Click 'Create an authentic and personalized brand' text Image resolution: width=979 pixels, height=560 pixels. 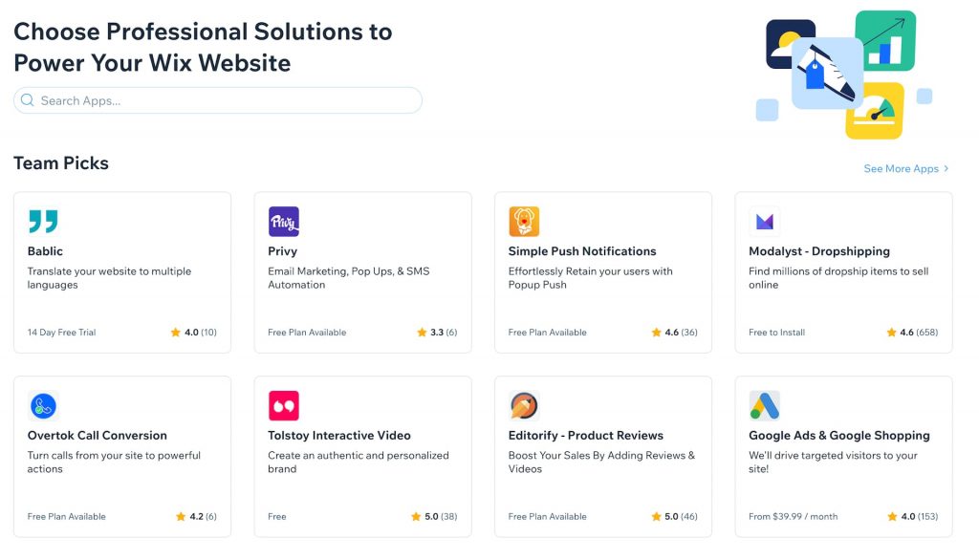359,462
